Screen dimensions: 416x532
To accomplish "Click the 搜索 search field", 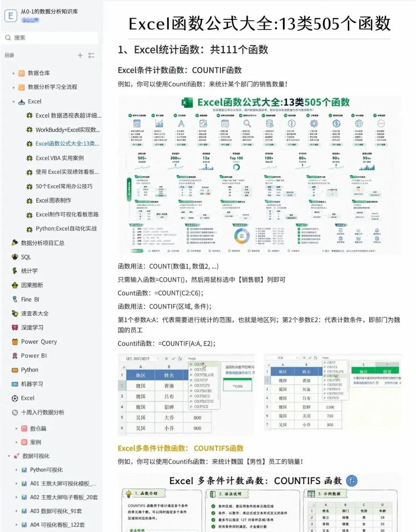I will [51, 38].
